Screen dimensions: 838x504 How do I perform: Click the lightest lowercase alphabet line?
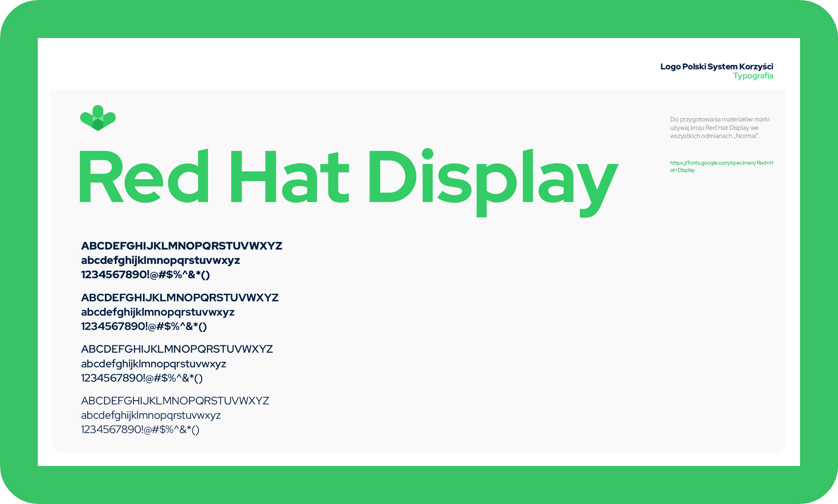tap(151, 415)
